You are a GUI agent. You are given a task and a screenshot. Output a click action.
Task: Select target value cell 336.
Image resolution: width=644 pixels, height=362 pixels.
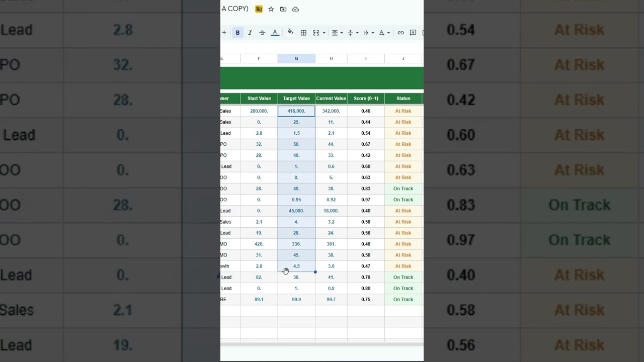pyautogui.click(x=296, y=244)
